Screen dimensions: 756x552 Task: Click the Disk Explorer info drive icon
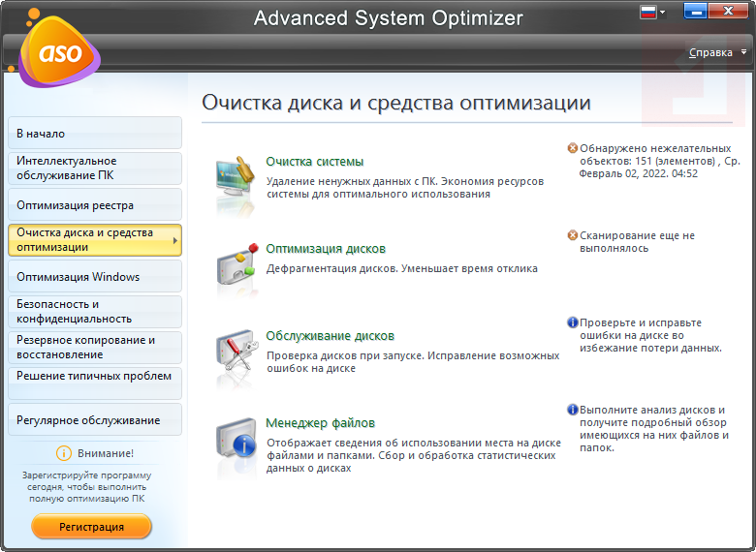coord(236,440)
